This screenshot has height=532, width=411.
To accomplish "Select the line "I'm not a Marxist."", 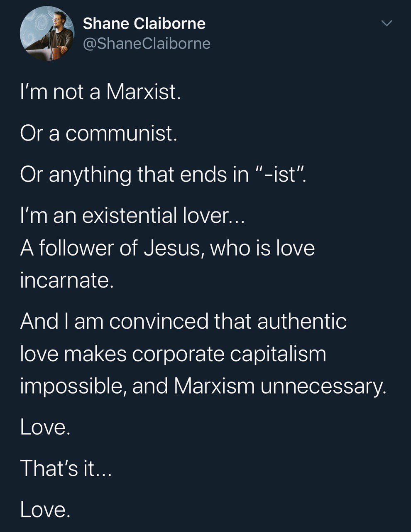I will click(x=100, y=92).
